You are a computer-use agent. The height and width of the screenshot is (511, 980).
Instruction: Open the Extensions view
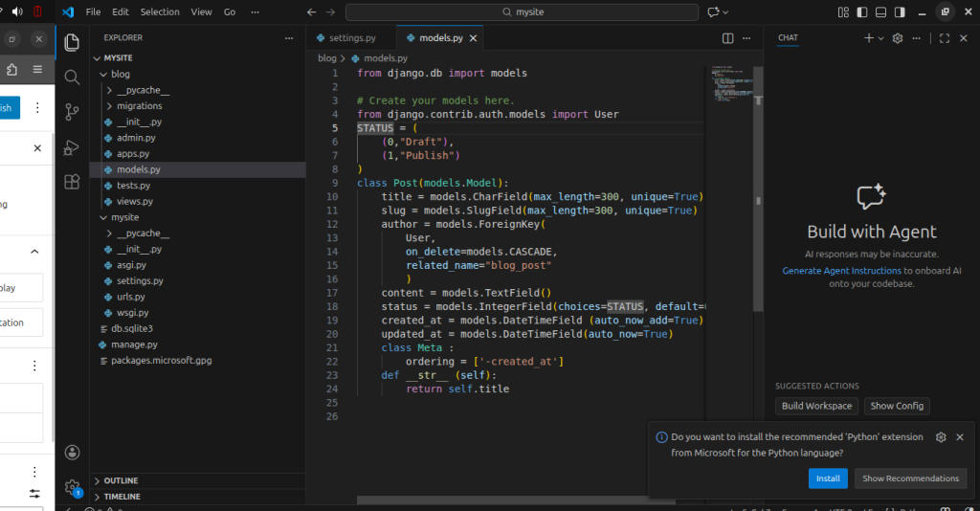click(x=72, y=182)
